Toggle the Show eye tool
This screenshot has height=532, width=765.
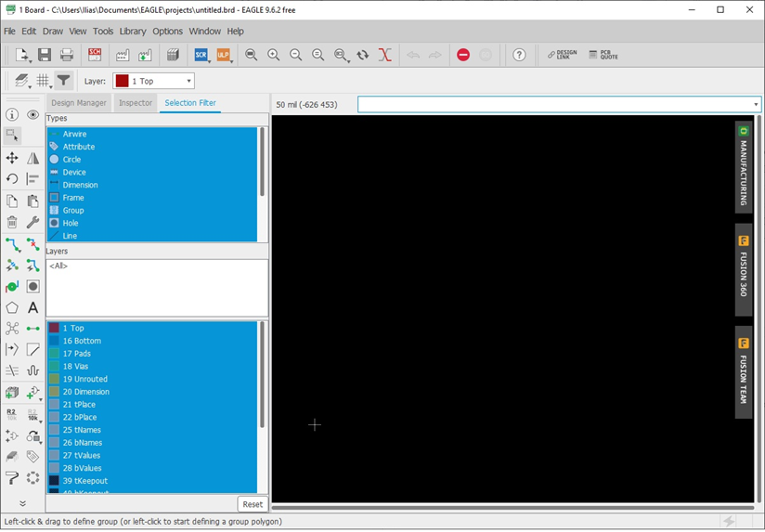[33, 115]
